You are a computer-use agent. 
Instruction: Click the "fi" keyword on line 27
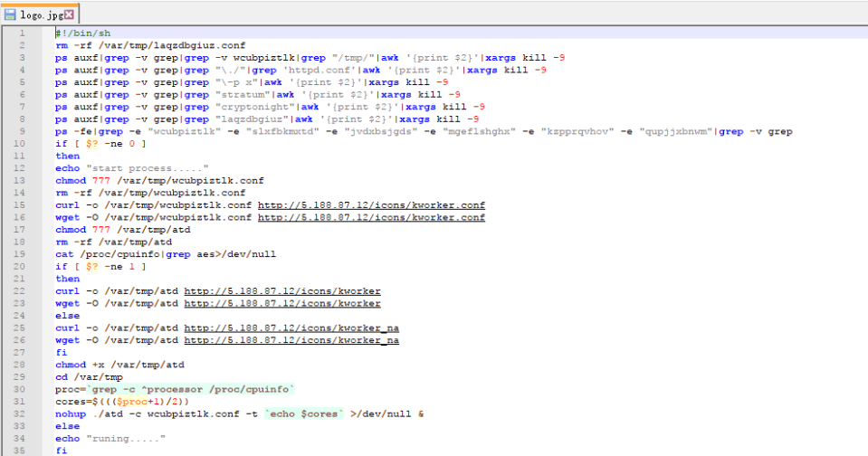62,353
